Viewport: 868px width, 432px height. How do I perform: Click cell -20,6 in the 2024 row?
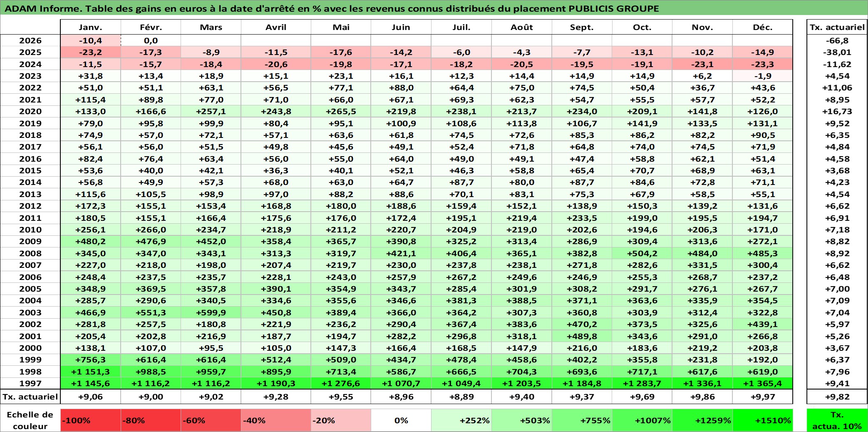(x=276, y=64)
